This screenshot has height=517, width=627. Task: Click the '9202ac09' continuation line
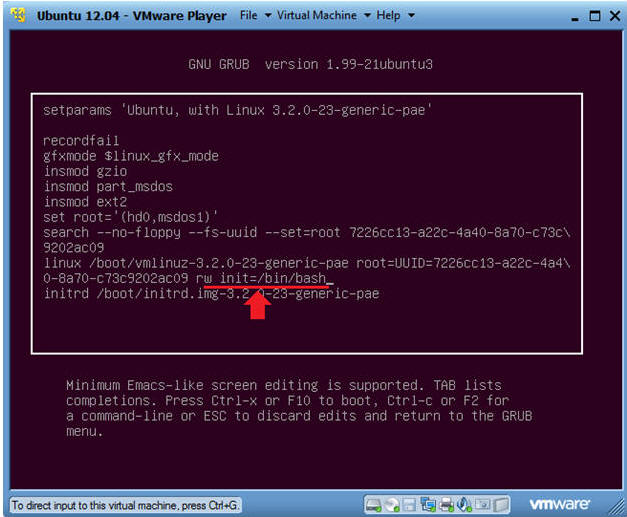pyautogui.click(x=74, y=248)
